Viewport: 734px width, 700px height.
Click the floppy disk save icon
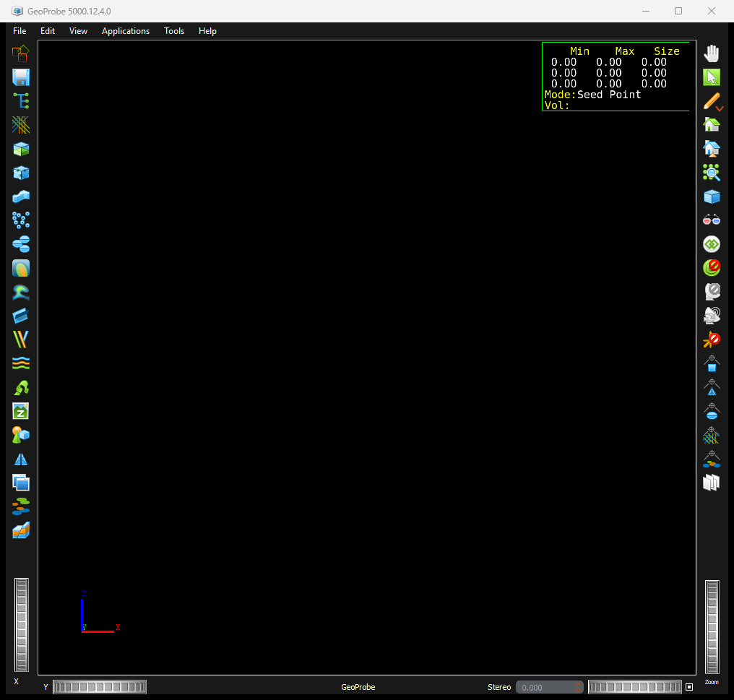click(x=21, y=77)
